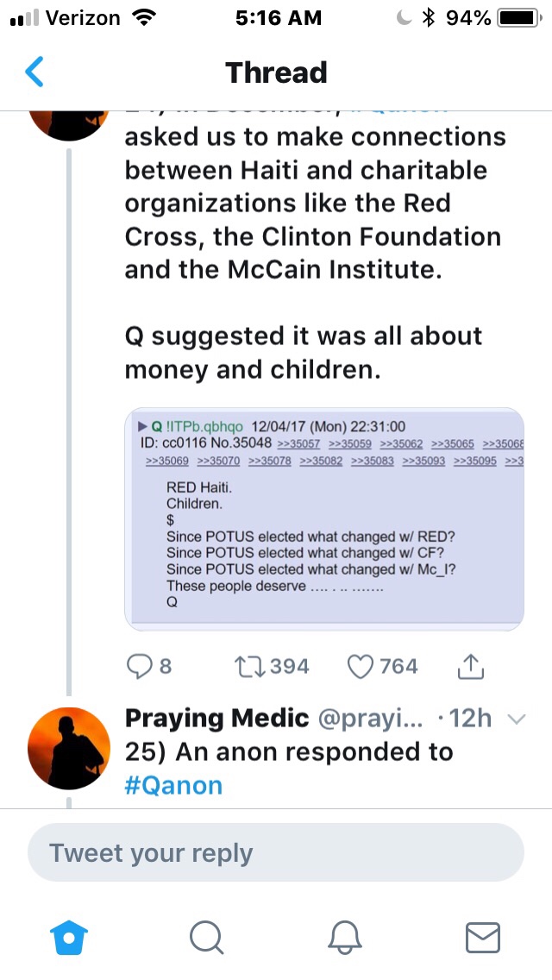Tap the Thread header title
Screen dimensions: 552x980
(x=276, y=72)
